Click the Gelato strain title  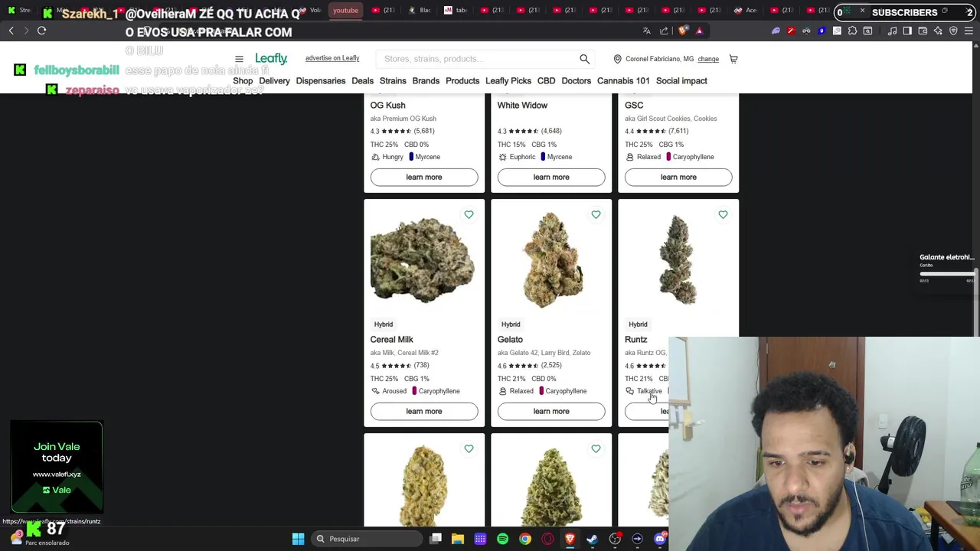[x=510, y=340]
